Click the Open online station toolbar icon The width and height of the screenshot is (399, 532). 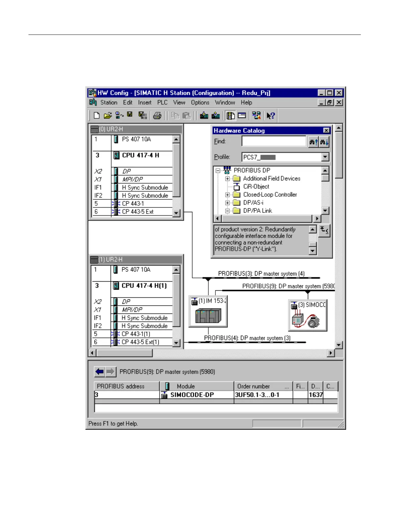(x=119, y=116)
